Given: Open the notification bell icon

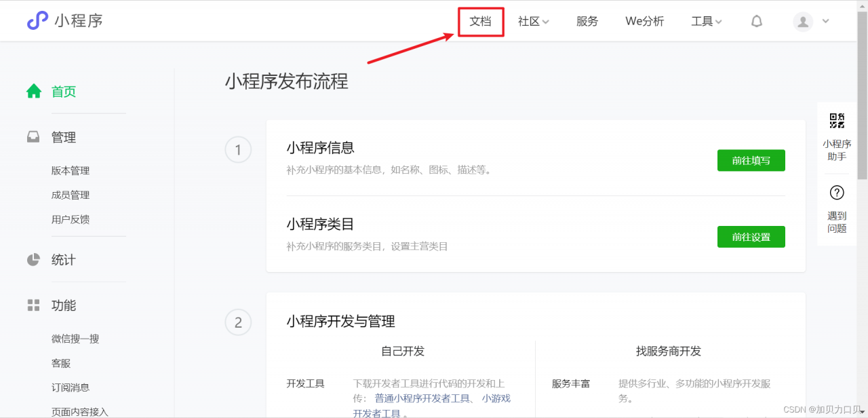Looking at the screenshot, I should (755, 21).
